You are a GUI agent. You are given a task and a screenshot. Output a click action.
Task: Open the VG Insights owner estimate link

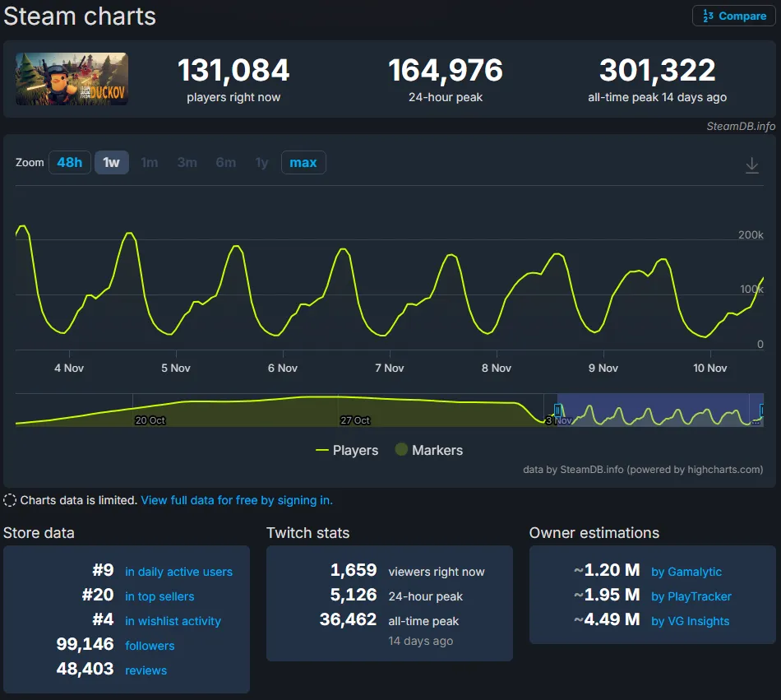690,621
